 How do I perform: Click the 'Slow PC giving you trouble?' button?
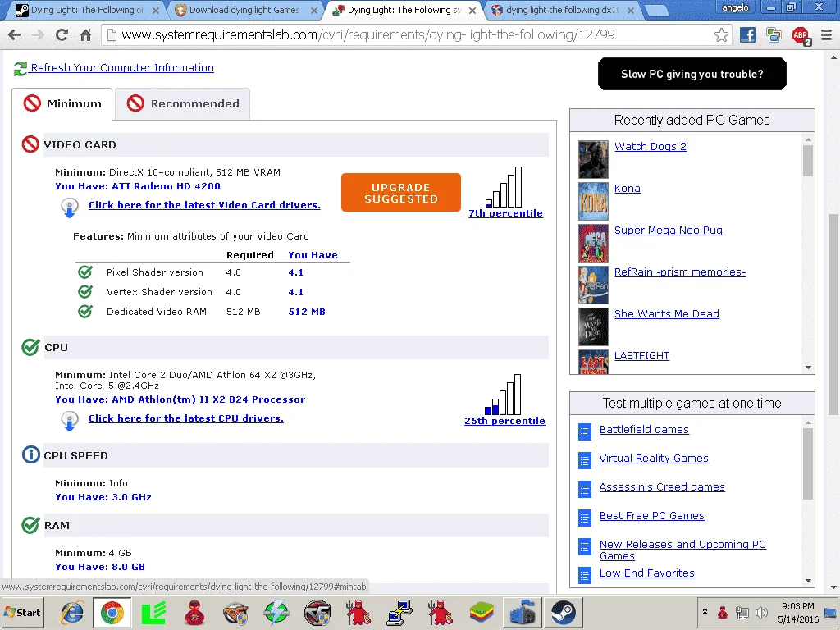click(x=692, y=74)
